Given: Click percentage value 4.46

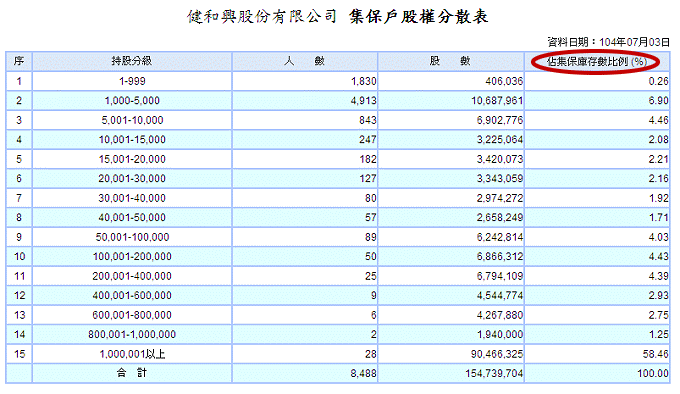Looking at the screenshot, I should [x=658, y=120].
